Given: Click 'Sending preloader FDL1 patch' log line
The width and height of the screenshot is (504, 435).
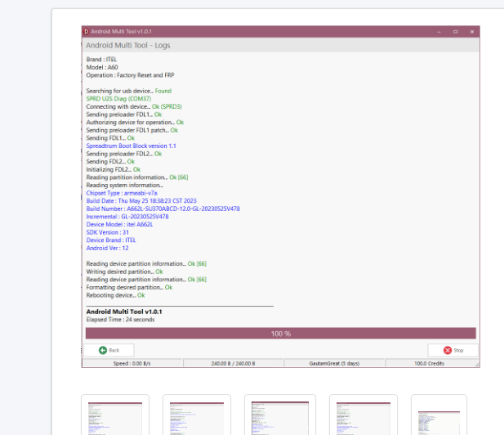Looking at the screenshot, I should point(132,130).
